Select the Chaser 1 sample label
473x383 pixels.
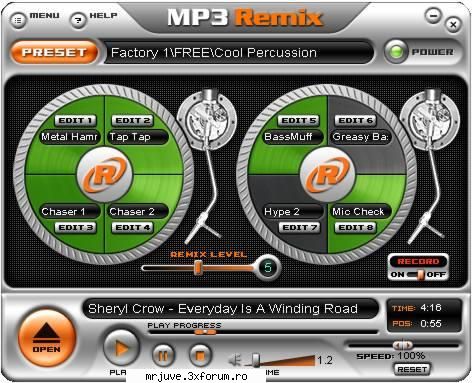[70, 211]
